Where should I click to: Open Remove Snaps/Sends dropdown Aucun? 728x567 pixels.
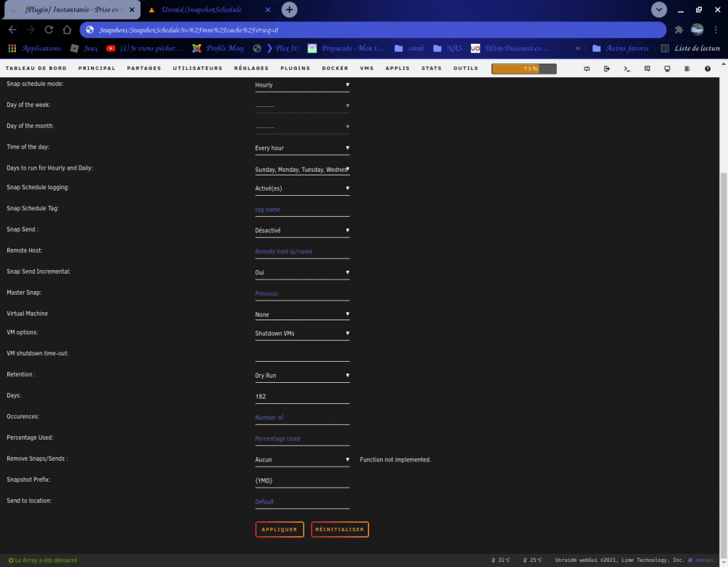click(x=302, y=460)
